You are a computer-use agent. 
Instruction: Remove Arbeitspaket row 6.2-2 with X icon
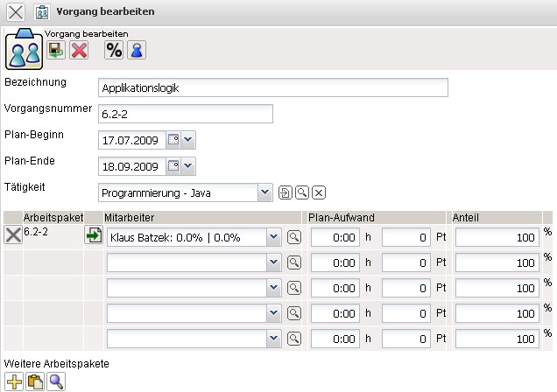13,234
